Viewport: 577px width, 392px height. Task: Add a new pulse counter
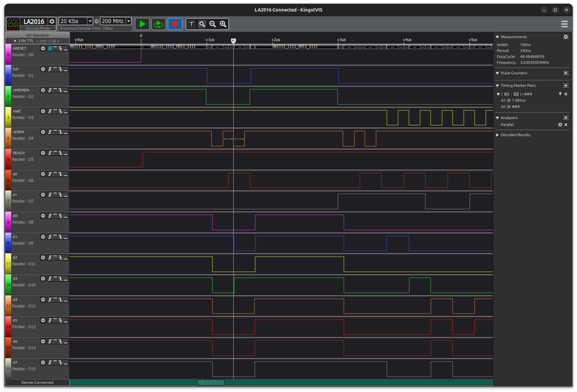565,73
